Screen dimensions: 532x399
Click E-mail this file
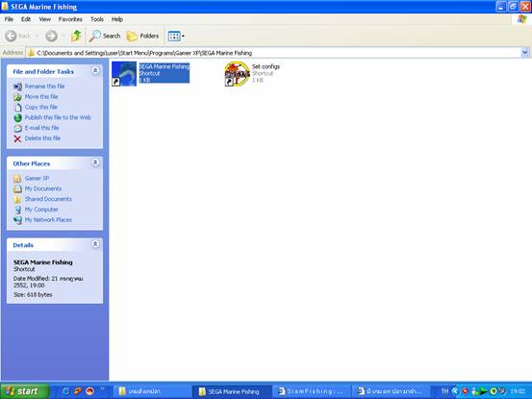[41, 128]
